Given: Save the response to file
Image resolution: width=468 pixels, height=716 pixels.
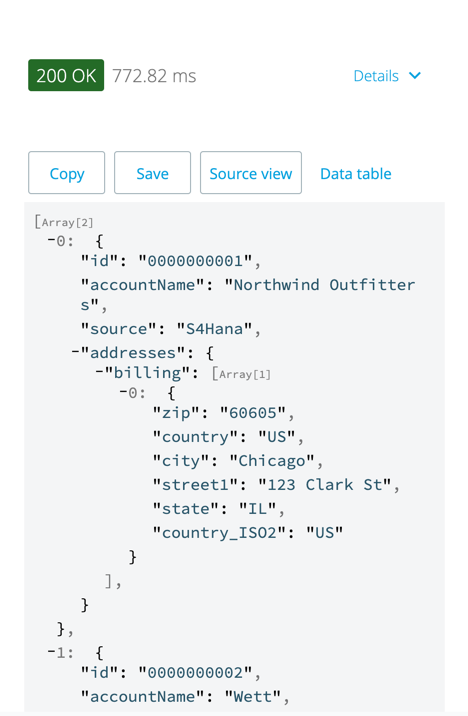Looking at the screenshot, I should [152, 173].
